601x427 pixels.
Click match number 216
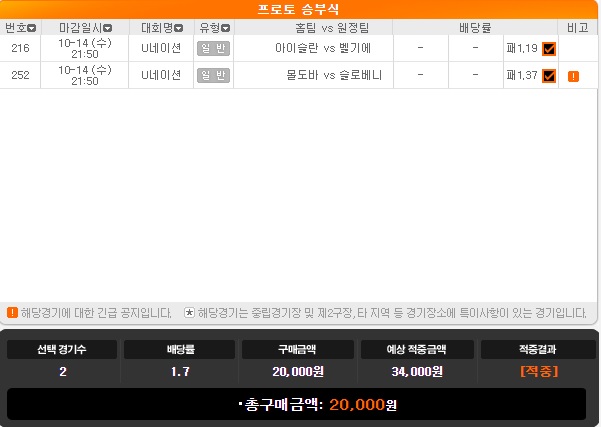pyautogui.click(x=20, y=48)
